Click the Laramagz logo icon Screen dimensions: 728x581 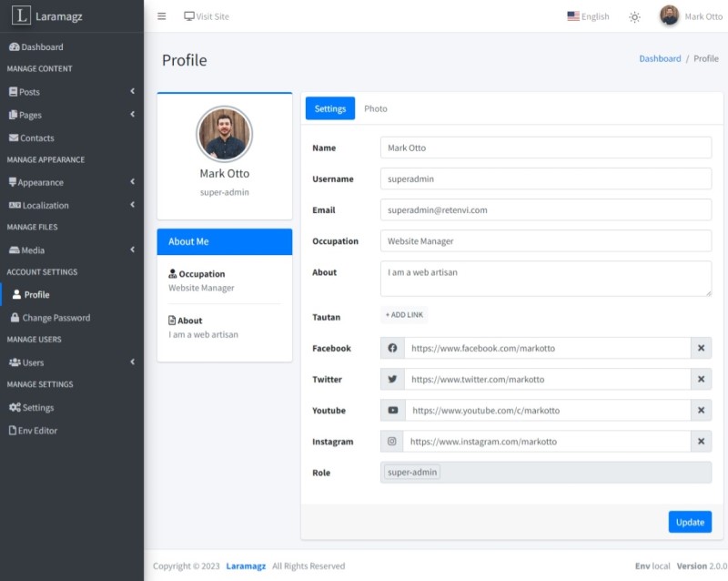21,15
